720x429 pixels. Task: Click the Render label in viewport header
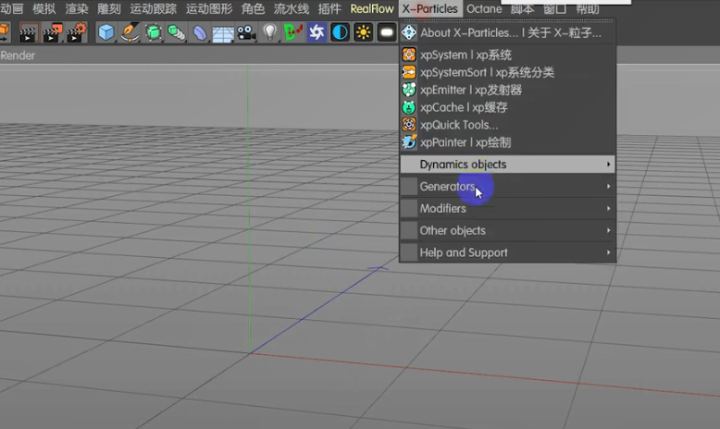click(17, 56)
